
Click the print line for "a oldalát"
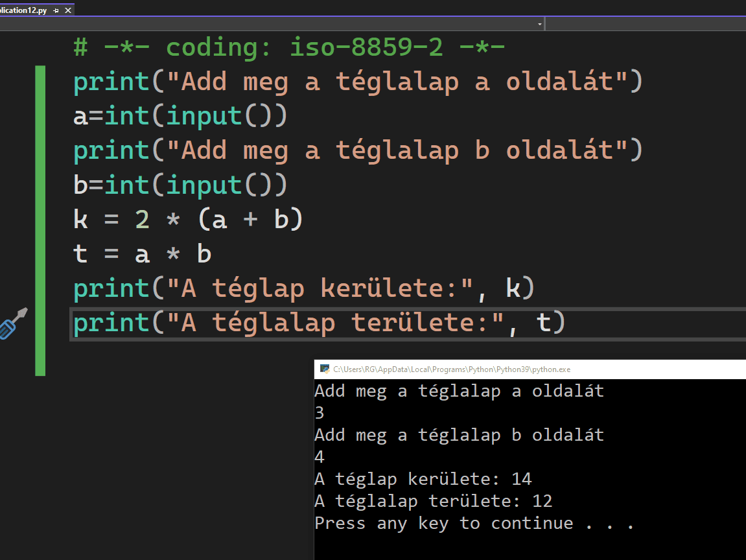click(x=356, y=82)
